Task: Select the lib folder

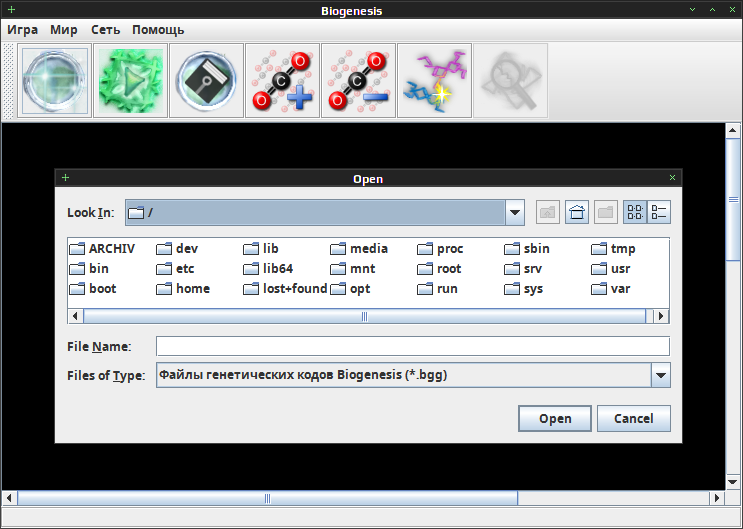Action: click(x=261, y=248)
